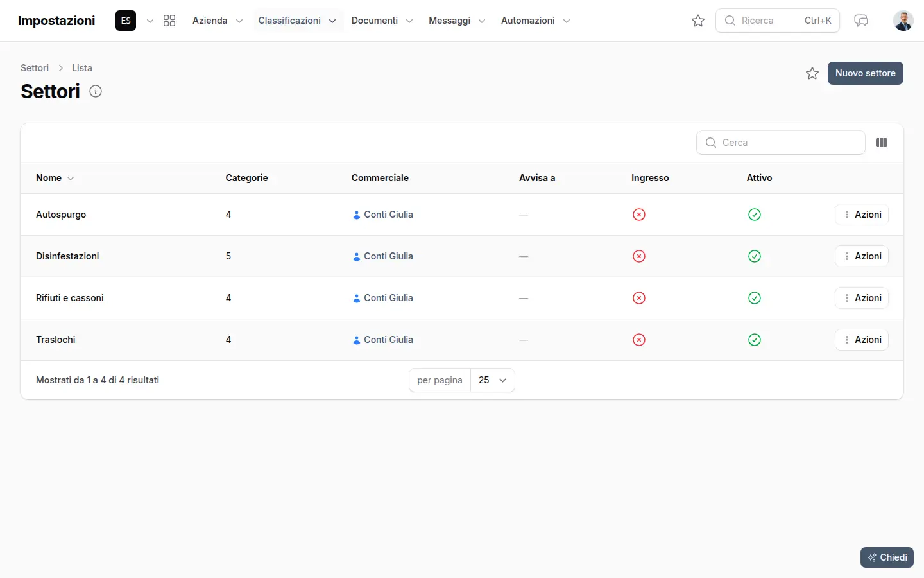Favorite this page with the star beside Nuovo settore
This screenshot has height=578, width=924.
[812, 73]
